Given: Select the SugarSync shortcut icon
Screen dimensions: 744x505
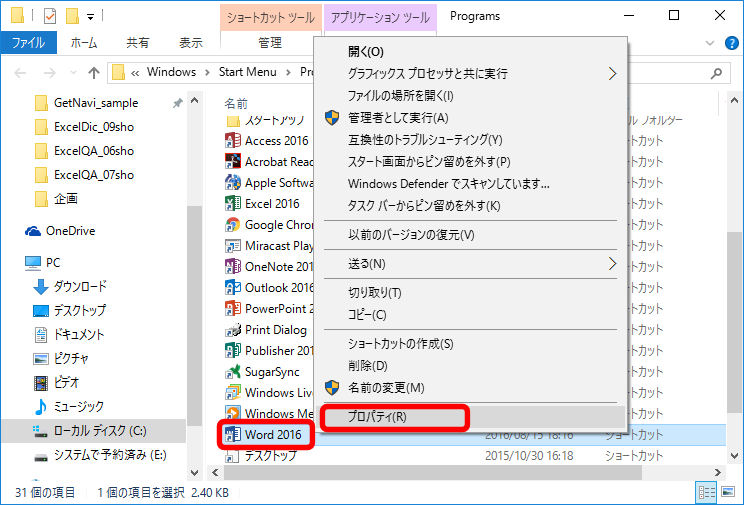Looking at the screenshot, I should point(232,372).
